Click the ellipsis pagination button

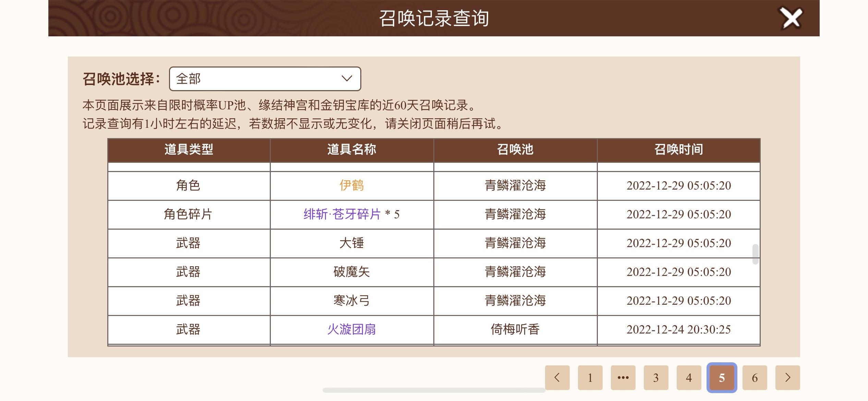point(623,378)
